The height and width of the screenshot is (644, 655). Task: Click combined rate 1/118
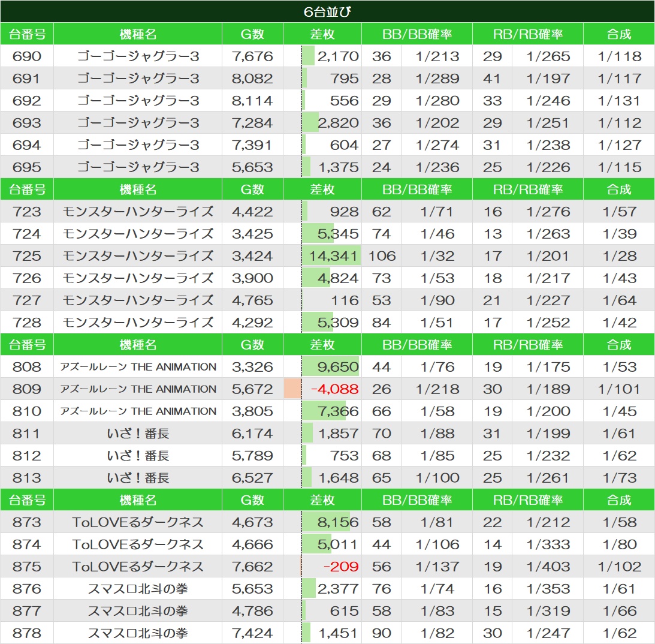click(619, 56)
